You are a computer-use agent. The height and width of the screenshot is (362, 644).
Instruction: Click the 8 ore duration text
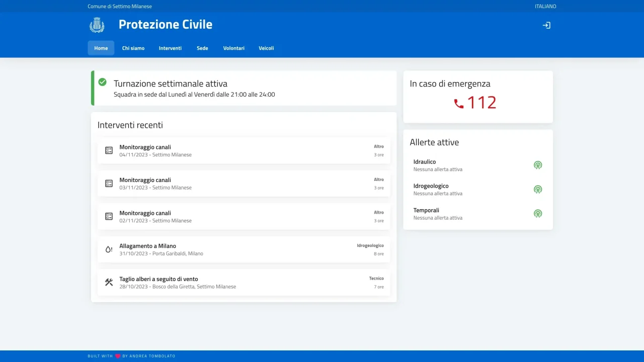click(379, 254)
